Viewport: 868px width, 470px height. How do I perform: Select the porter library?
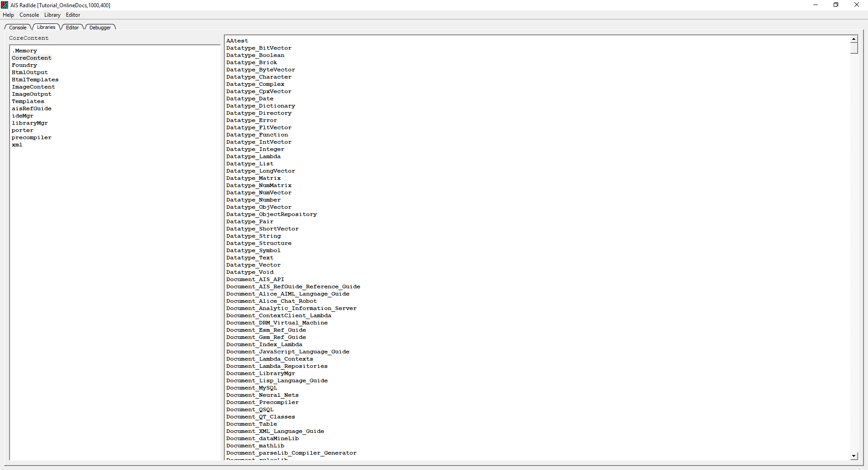click(23, 130)
